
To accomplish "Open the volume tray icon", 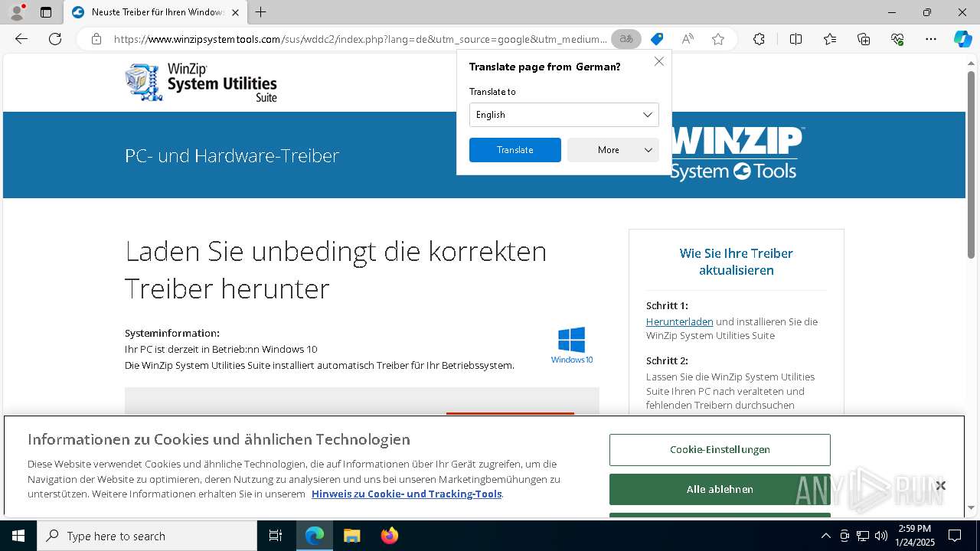I will (881, 536).
